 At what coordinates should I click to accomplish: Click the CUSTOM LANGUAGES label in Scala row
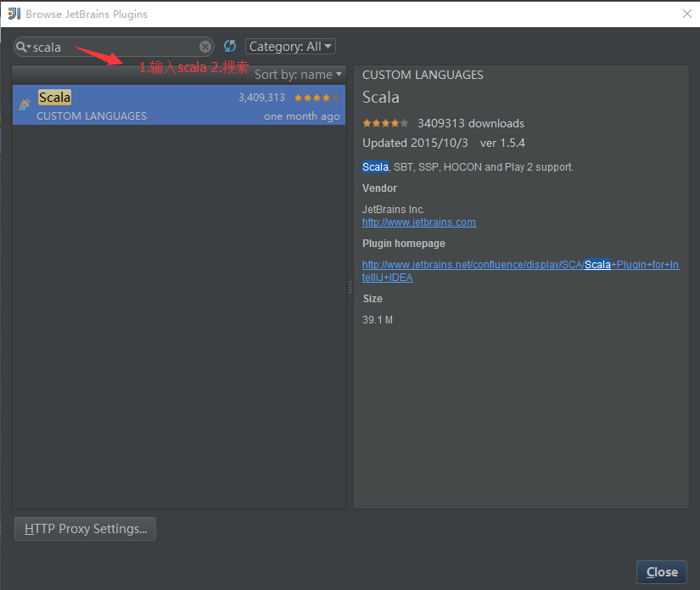tap(92, 116)
